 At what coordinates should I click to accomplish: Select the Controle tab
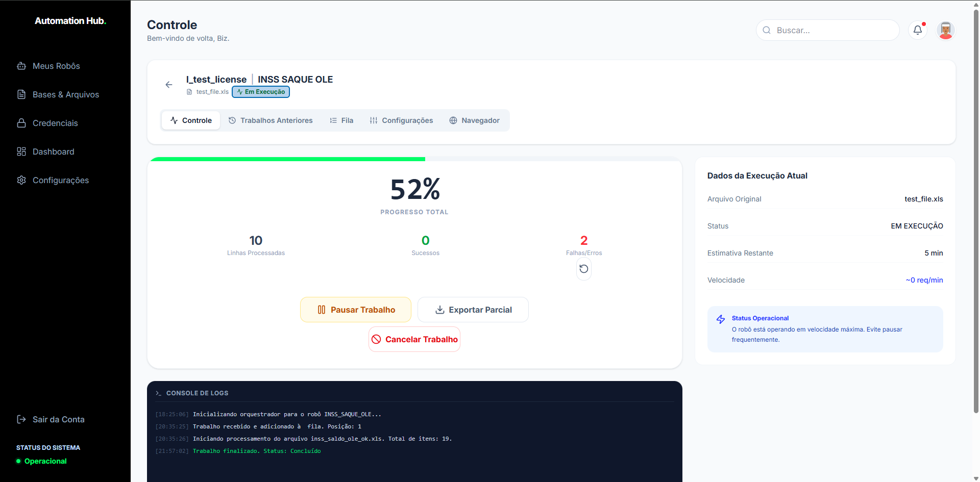pos(191,120)
